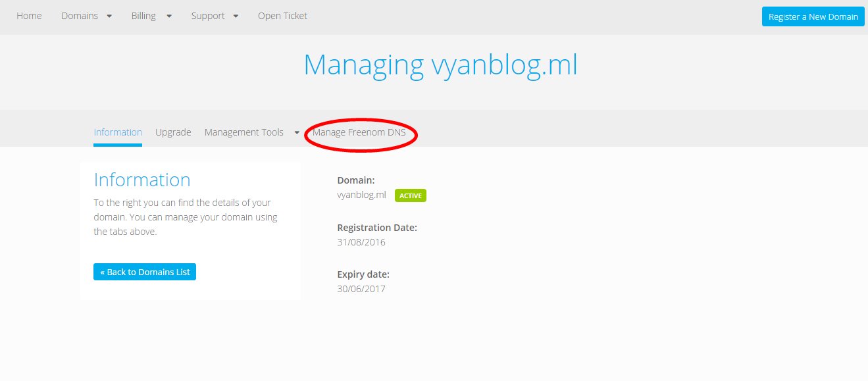Image resolution: width=868 pixels, height=381 pixels.
Task: Click the Open Ticket link
Action: (282, 16)
